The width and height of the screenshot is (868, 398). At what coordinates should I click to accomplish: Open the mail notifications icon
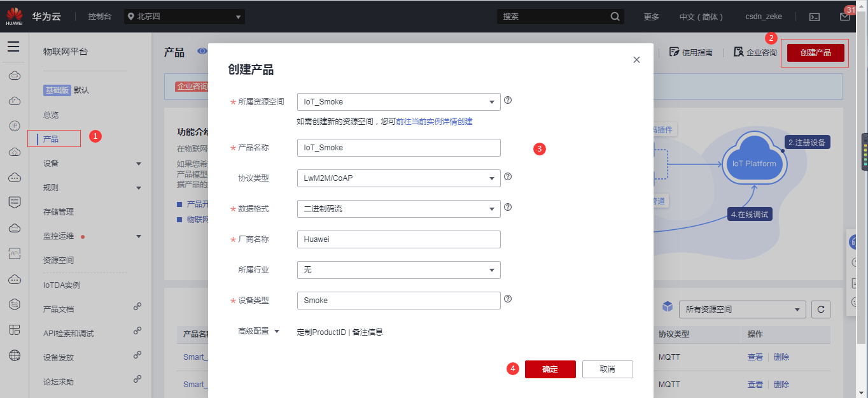click(845, 17)
